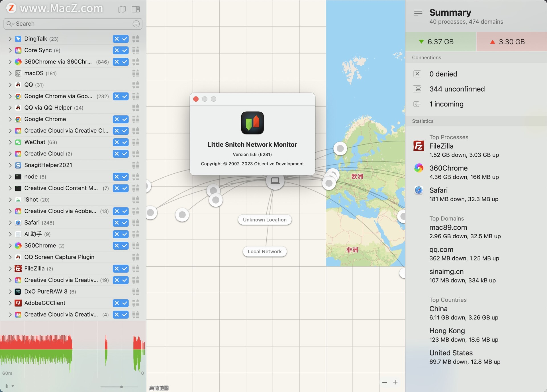Click the map view icon in the toolbar
547x392 pixels.
[122, 9]
